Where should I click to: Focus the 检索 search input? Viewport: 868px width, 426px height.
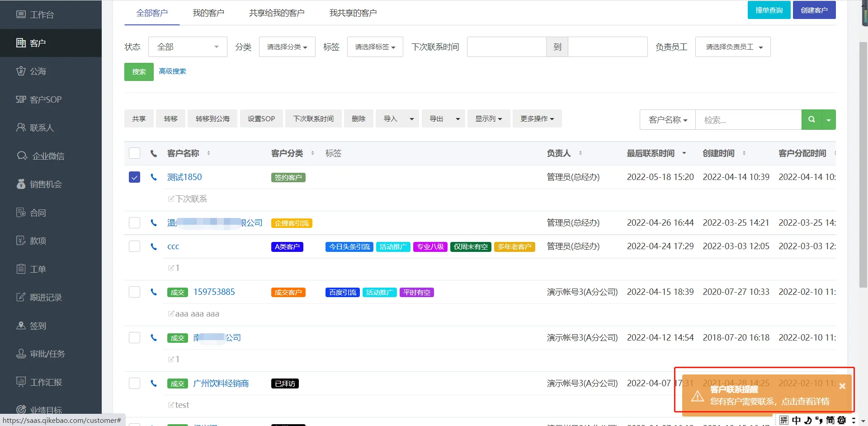click(x=748, y=120)
